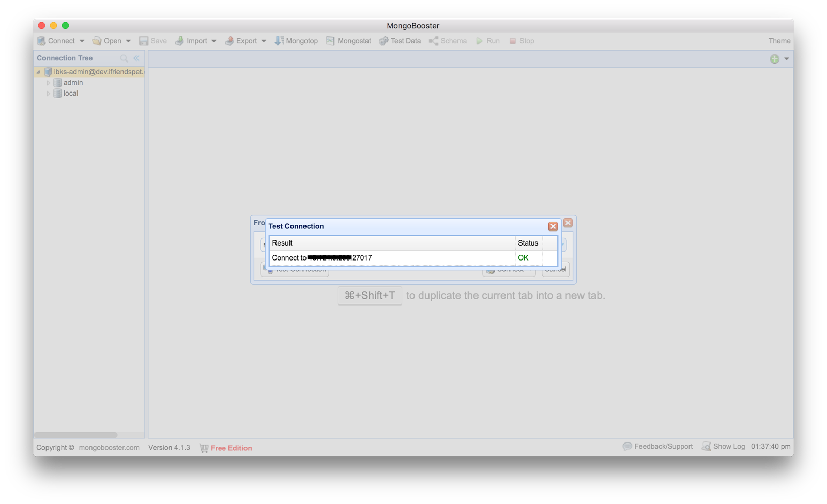Open Feedback/Support
Image resolution: width=827 pixels, height=504 pixels.
pos(657,446)
